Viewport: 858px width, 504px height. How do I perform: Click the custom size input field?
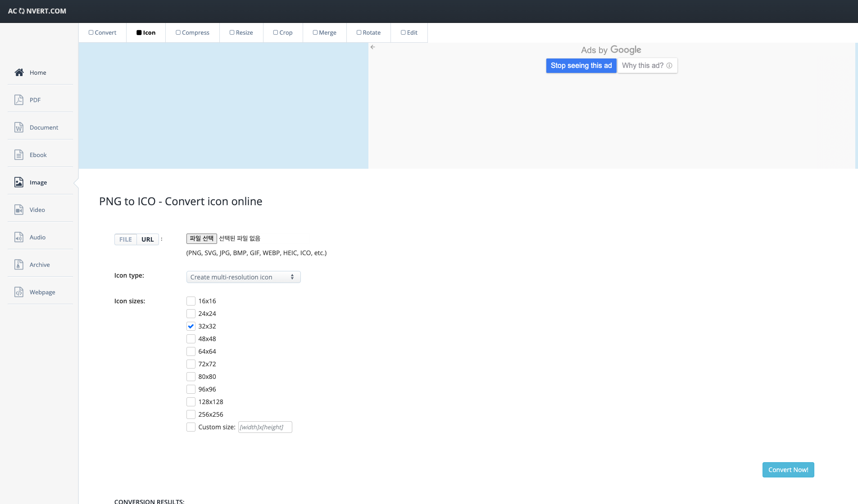[265, 427]
